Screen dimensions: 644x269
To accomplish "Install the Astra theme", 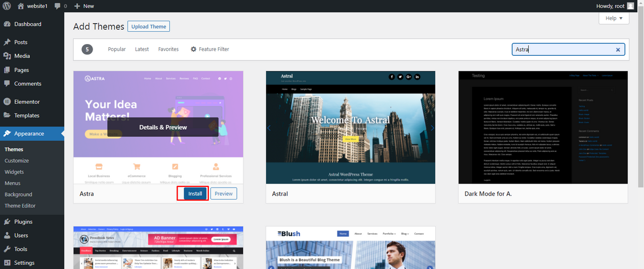I will pos(195,194).
